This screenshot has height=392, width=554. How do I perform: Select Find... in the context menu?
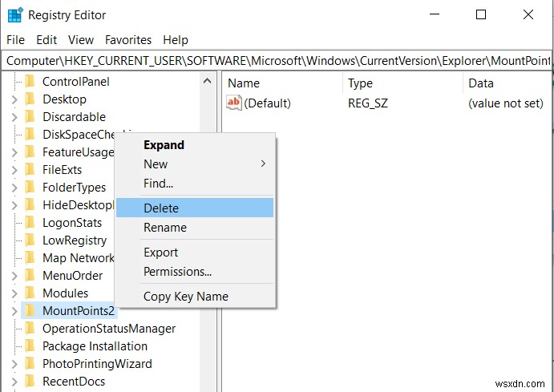(x=195, y=184)
